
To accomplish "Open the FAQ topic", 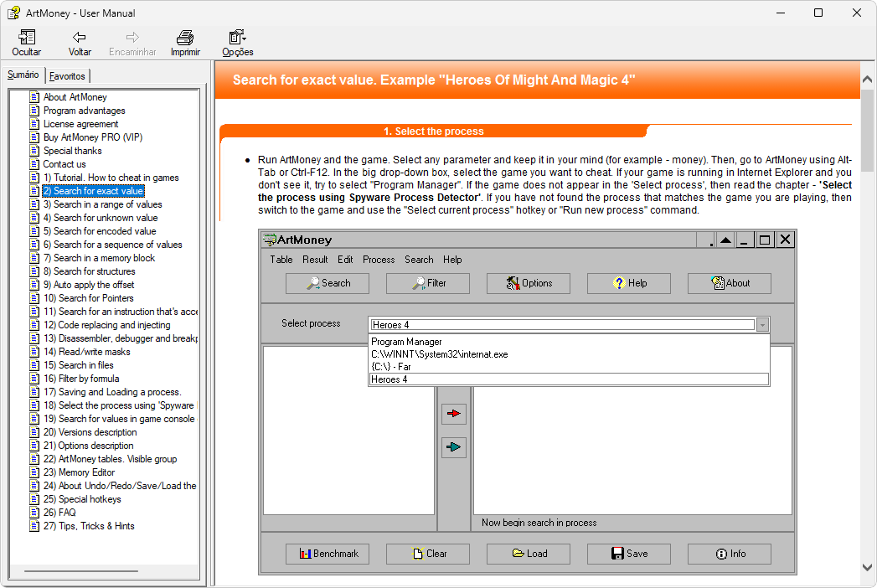I will [59, 513].
